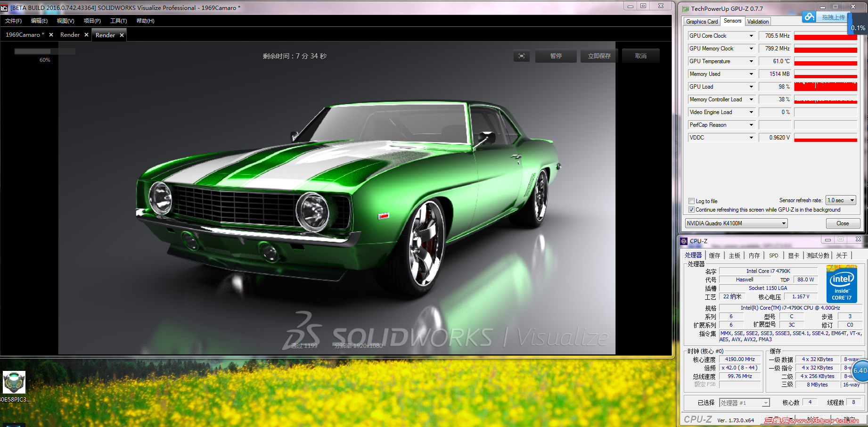Screen dimensions: 868x427
Task: Switch to the 主板 tab in CPU-Z
Action: point(734,255)
